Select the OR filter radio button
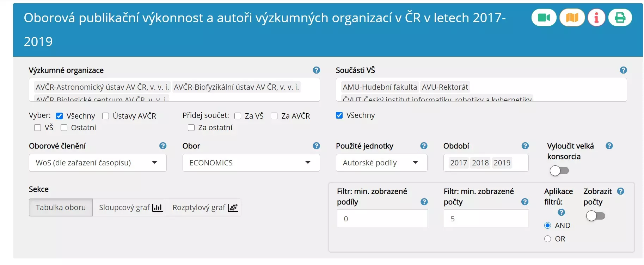Screen dimensions: 644x265 coord(547,239)
